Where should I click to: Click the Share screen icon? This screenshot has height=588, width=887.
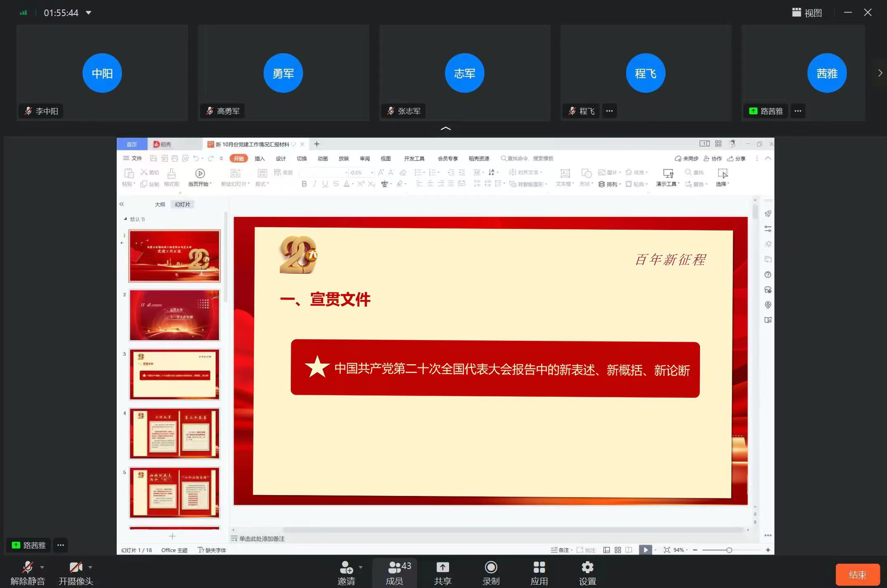(442, 567)
